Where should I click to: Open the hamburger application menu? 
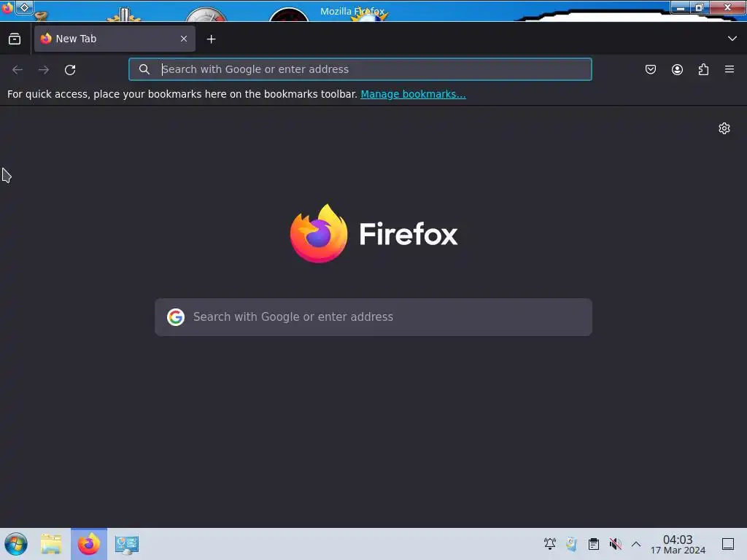pyautogui.click(x=729, y=69)
